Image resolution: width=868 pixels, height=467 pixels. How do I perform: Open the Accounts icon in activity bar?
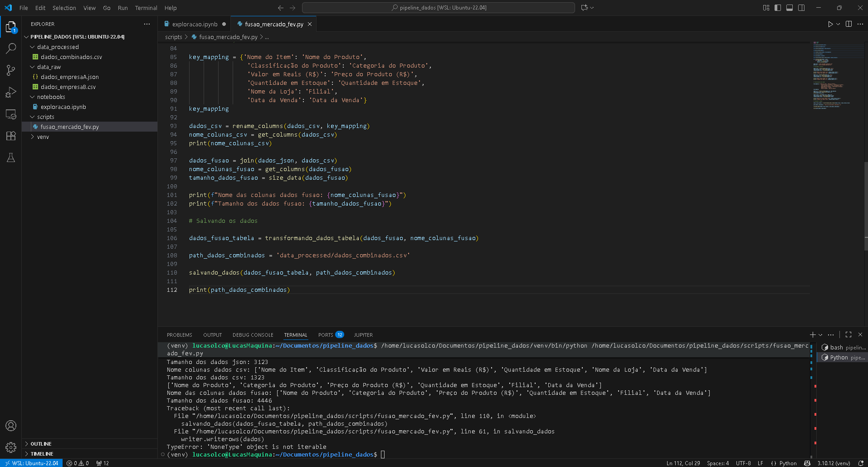pyautogui.click(x=11, y=426)
